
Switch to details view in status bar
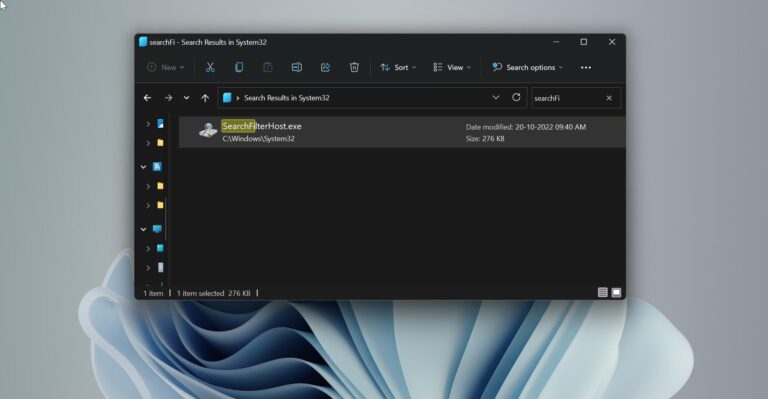pyautogui.click(x=602, y=292)
